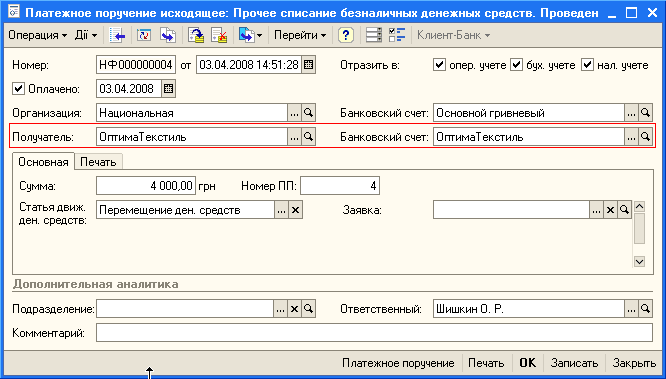Click the Подразделение input field
The width and height of the screenshot is (666, 379).
tap(185, 309)
